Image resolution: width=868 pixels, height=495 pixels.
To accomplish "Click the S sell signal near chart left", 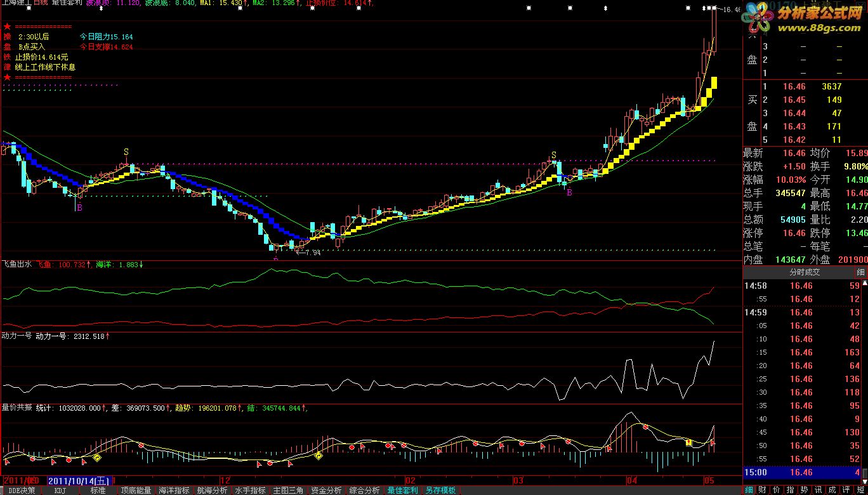I will click(x=126, y=152).
